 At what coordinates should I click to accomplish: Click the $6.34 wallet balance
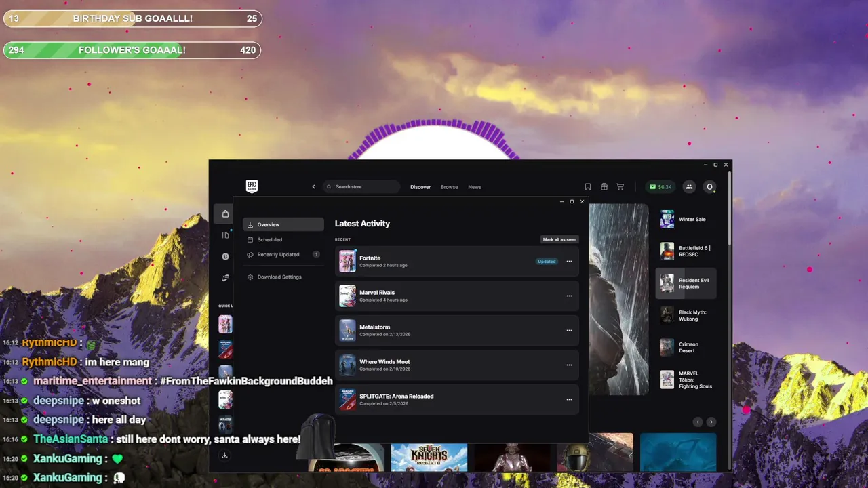[660, 187]
